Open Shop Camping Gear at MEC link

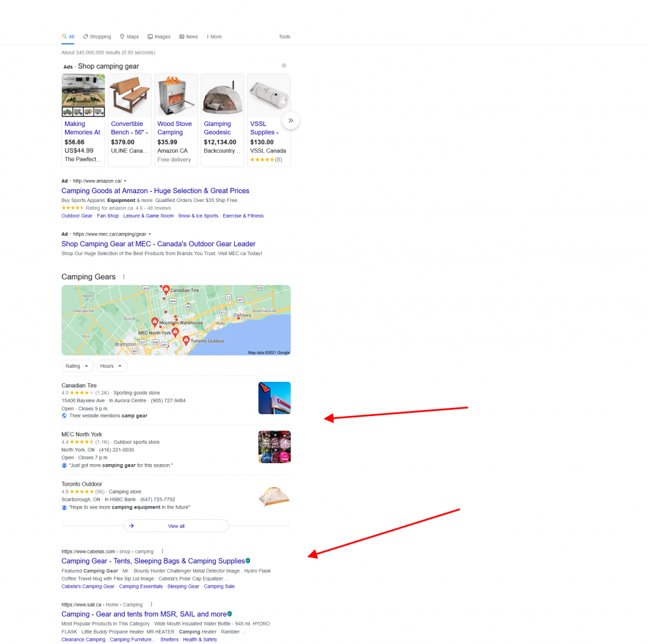158,244
